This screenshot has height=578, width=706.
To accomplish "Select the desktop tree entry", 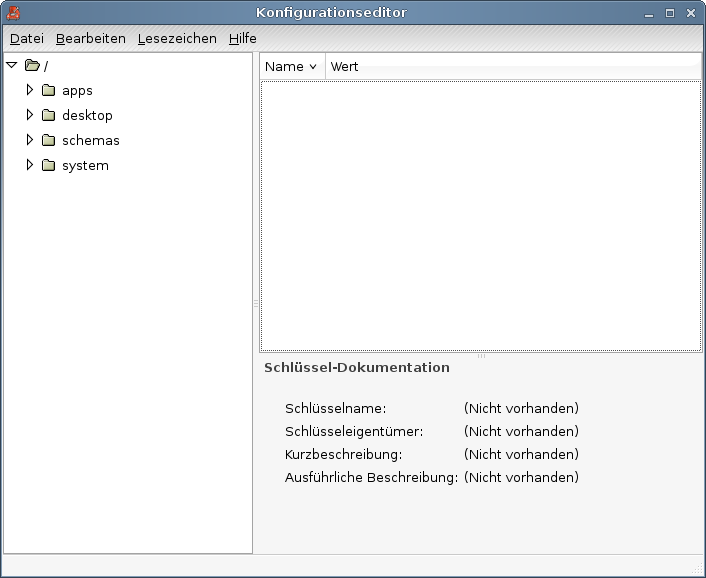I will pos(87,116).
